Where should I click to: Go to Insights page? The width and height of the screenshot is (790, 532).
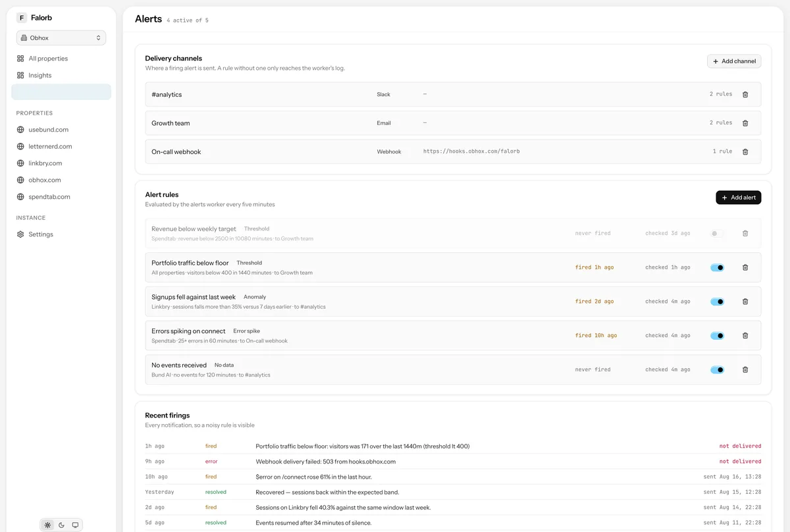point(61,75)
